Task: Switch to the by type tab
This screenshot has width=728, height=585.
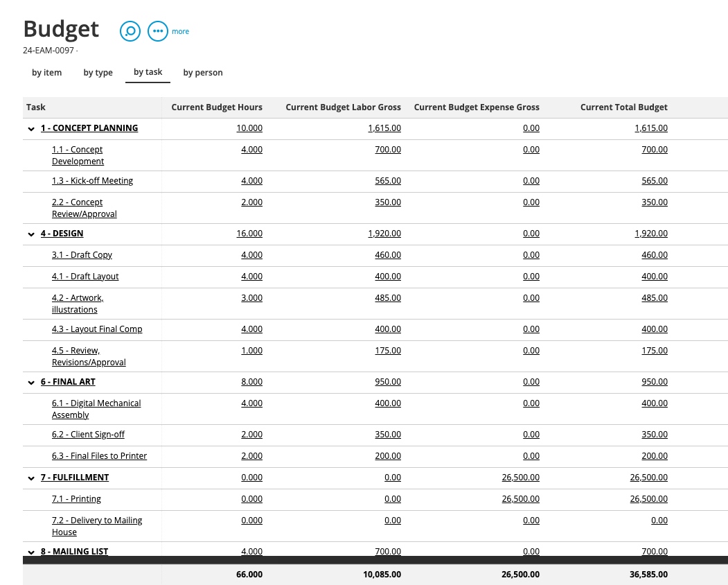Action: pos(98,73)
